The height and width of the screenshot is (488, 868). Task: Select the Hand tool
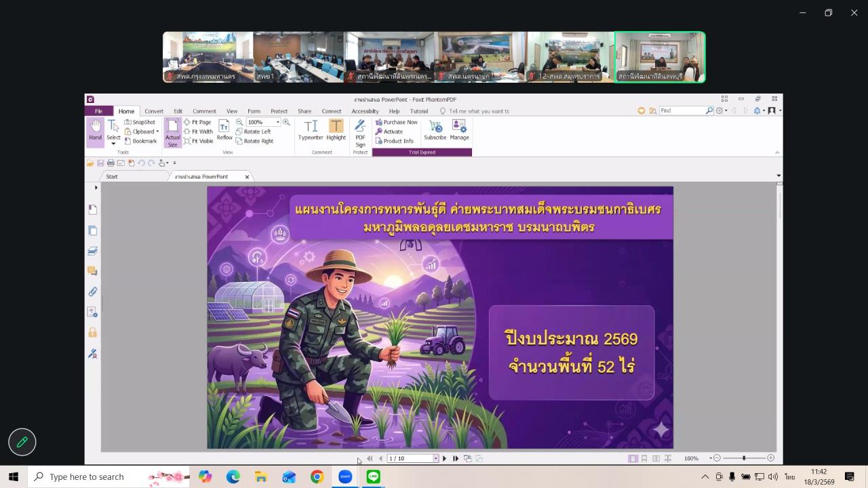pyautogui.click(x=95, y=129)
